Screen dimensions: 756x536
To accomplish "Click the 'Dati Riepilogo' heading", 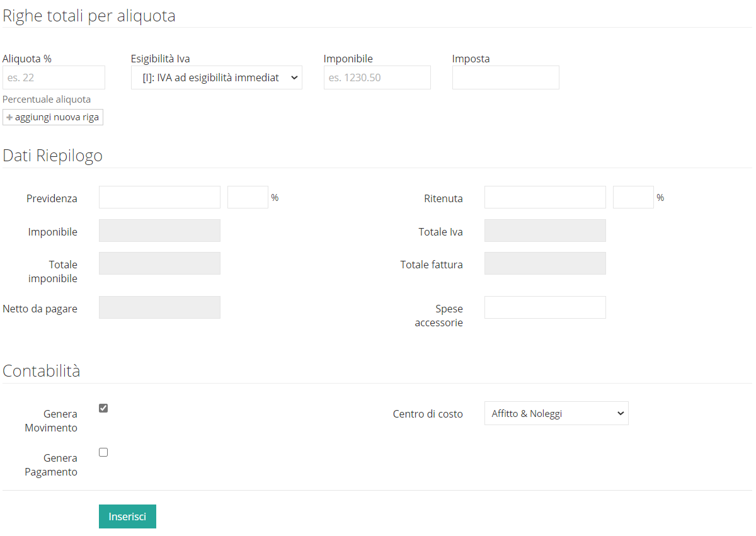I will click(x=52, y=156).
